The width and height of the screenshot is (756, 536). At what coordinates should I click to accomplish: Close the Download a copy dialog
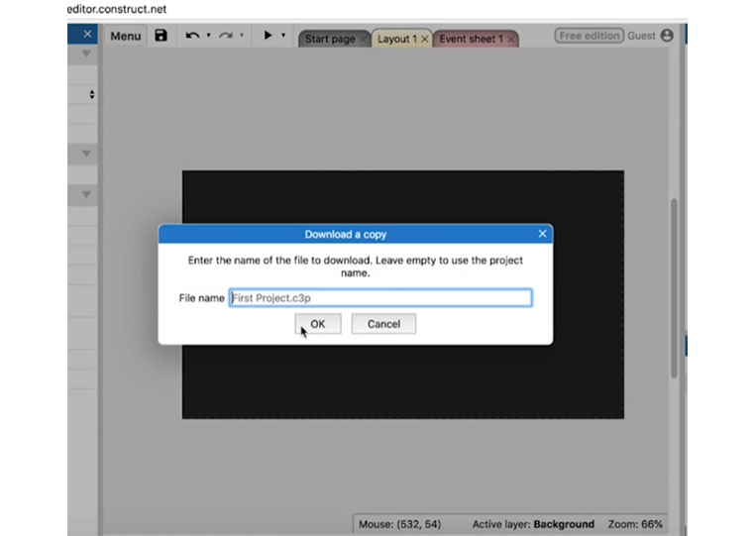(542, 234)
